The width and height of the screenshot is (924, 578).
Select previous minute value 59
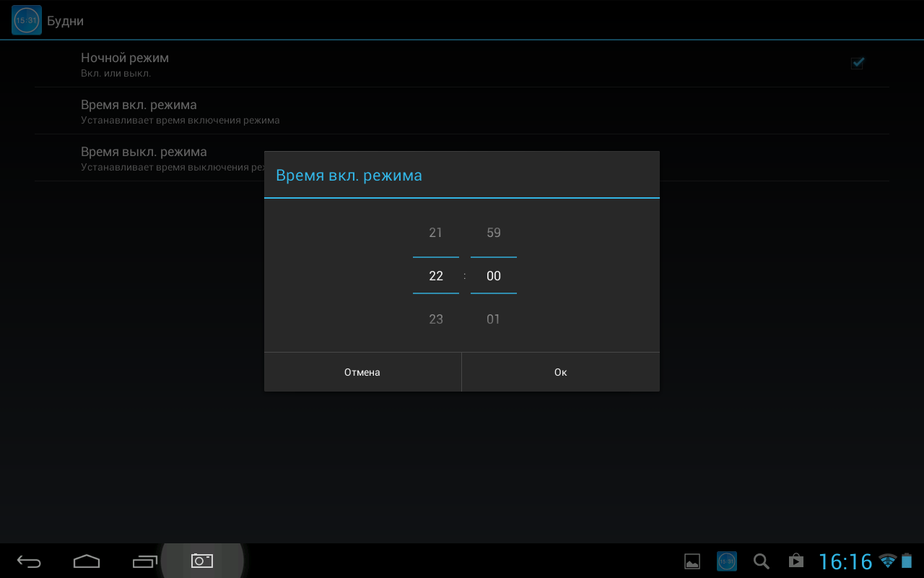(494, 233)
